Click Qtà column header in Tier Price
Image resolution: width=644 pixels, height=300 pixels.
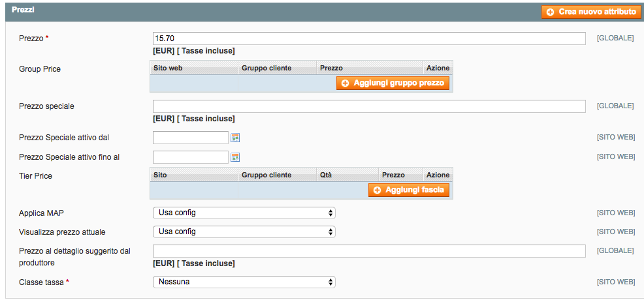(327, 175)
